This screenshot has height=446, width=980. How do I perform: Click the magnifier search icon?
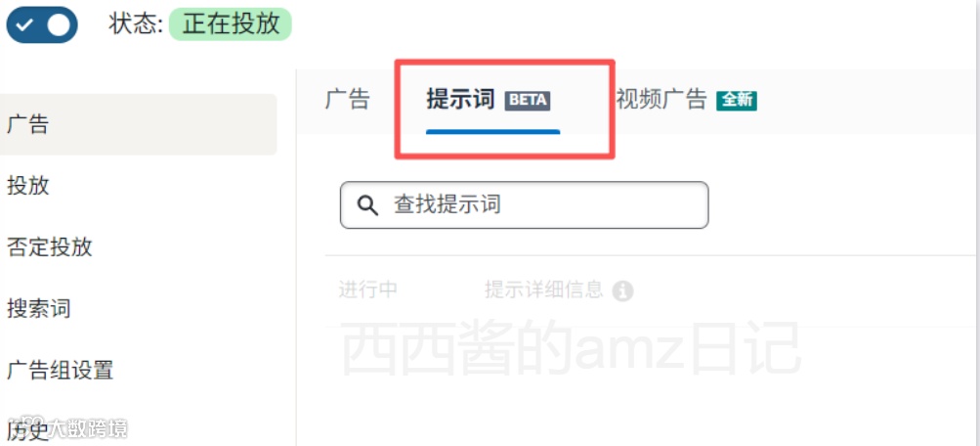[367, 204]
